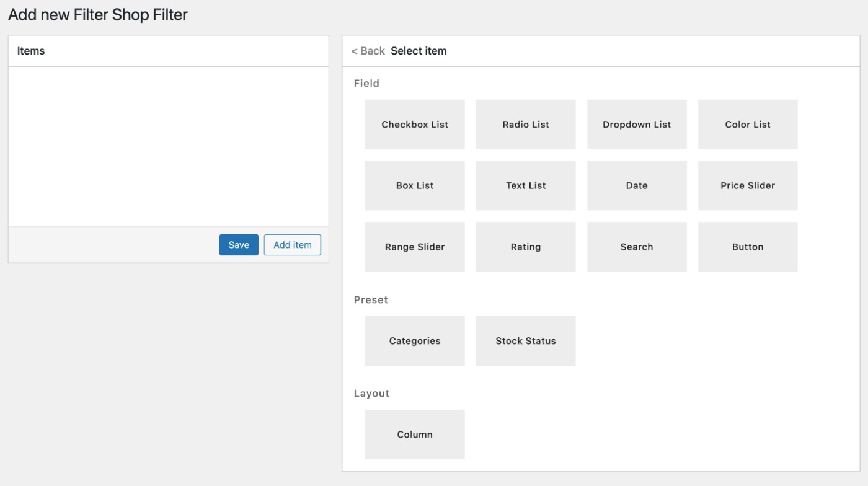Add the Date field

(x=637, y=185)
